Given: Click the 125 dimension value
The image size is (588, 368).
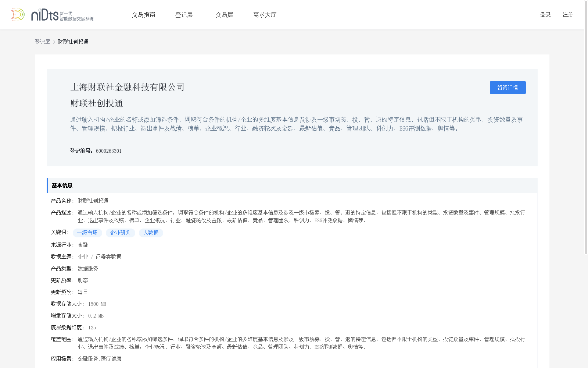Looking at the screenshot, I should click(92, 328).
